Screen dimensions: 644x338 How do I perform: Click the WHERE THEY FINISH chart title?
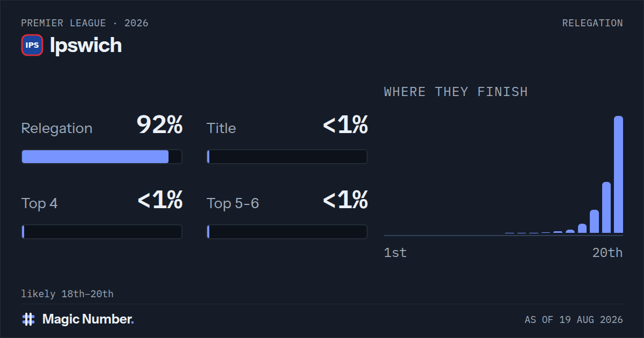pyautogui.click(x=456, y=92)
